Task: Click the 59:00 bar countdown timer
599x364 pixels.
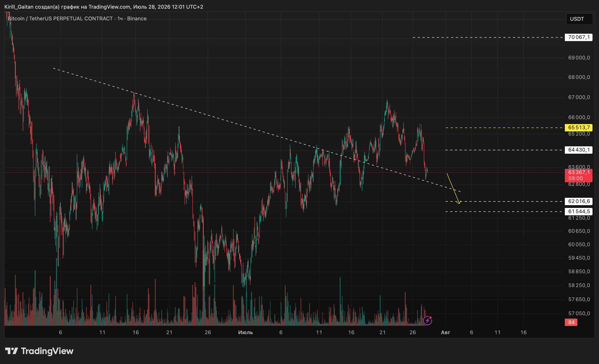Action: [575, 178]
